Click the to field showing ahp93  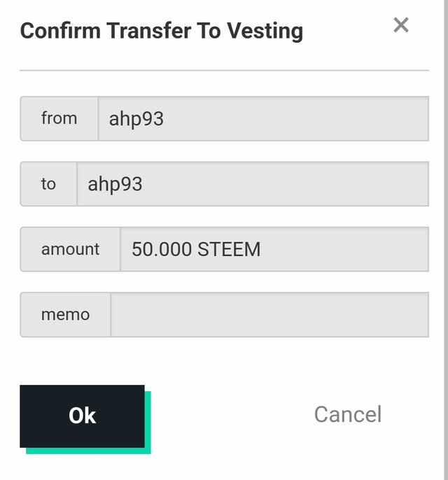click(x=253, y=184)
